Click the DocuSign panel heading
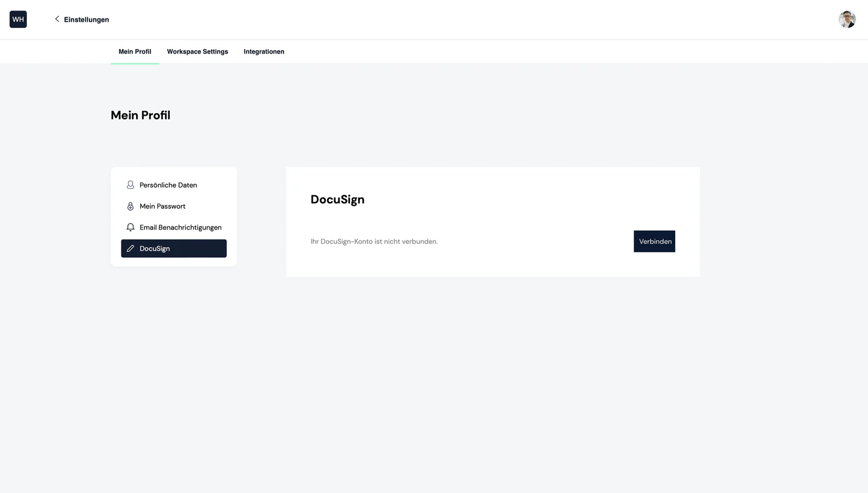The width and height of the screenshot is (868, 493). [338, 200]
